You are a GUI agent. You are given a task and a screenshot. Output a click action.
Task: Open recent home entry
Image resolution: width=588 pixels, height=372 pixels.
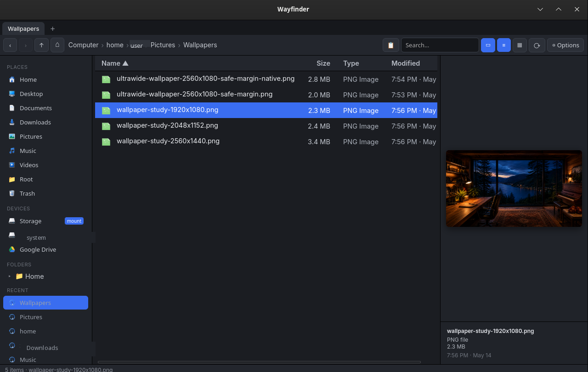coord(46,331)
